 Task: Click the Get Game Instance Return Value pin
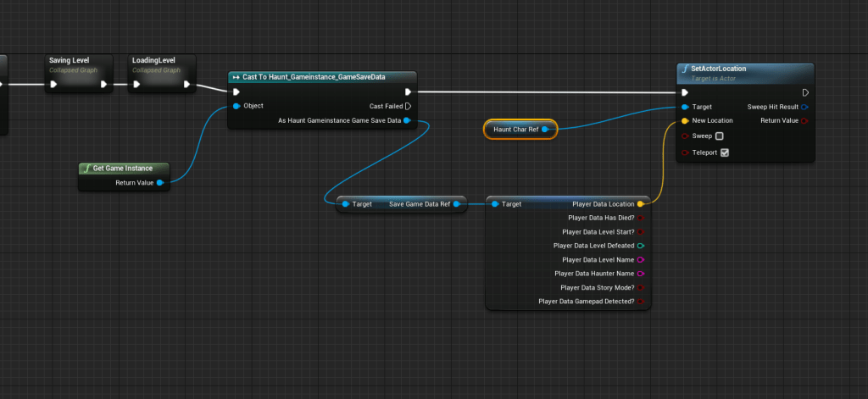(160, 182)
